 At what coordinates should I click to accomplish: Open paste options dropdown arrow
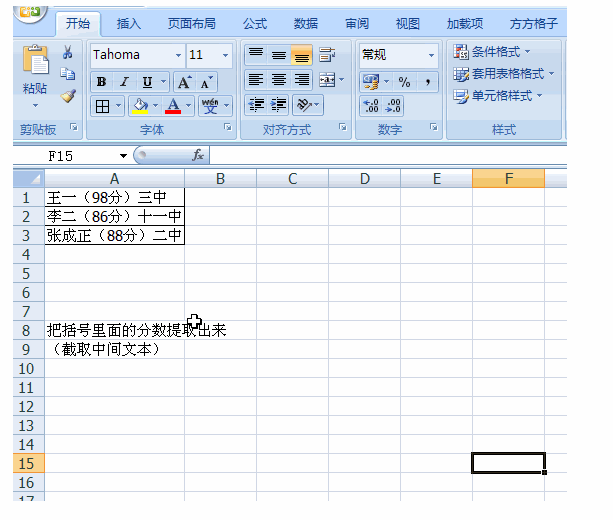coord(35,105)
